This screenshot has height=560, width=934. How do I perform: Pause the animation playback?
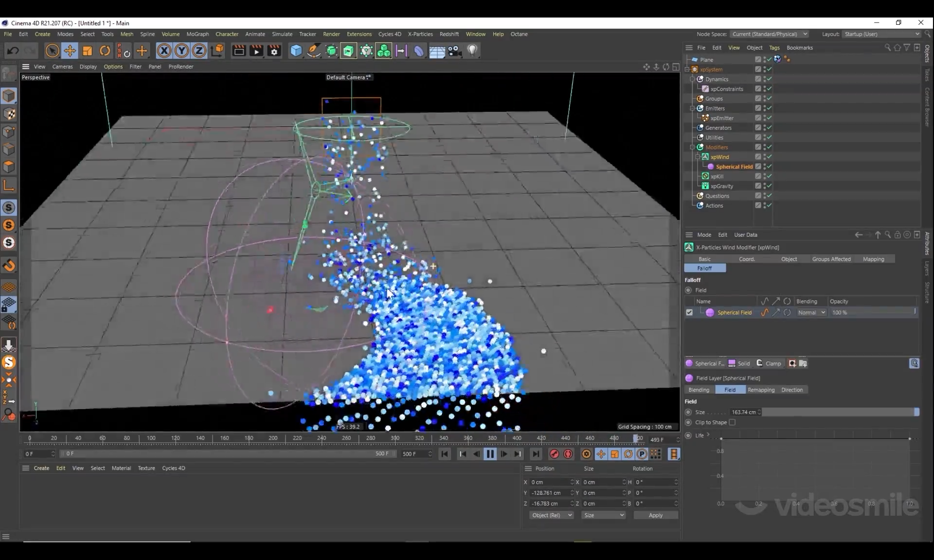coord(490,454)
